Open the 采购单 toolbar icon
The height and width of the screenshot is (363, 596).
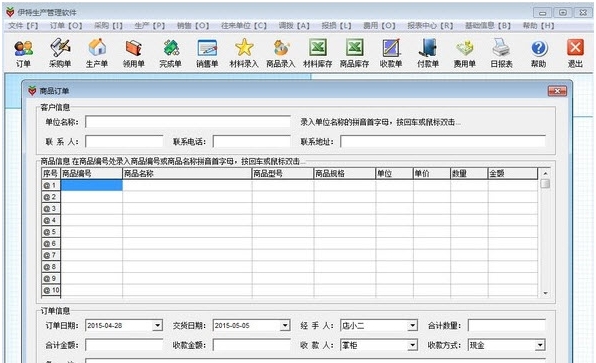pos(60,53)
